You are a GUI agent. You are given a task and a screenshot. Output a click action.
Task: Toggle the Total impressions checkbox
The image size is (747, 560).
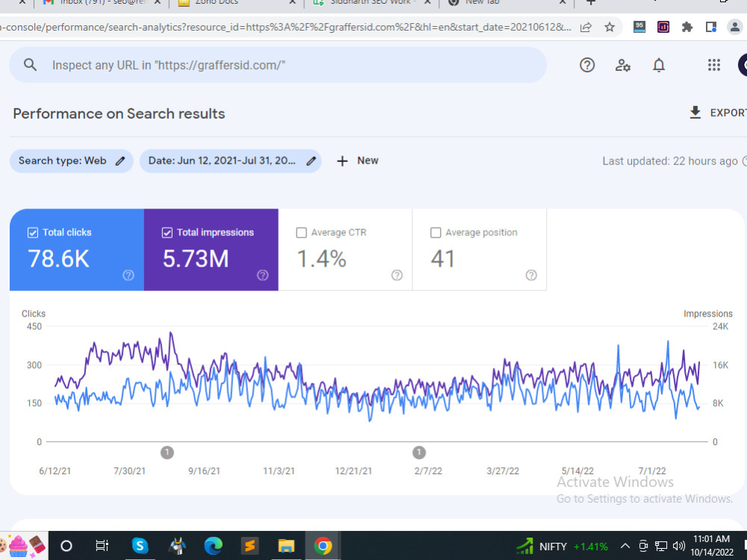pyautogui.click(x=167, y=232)
